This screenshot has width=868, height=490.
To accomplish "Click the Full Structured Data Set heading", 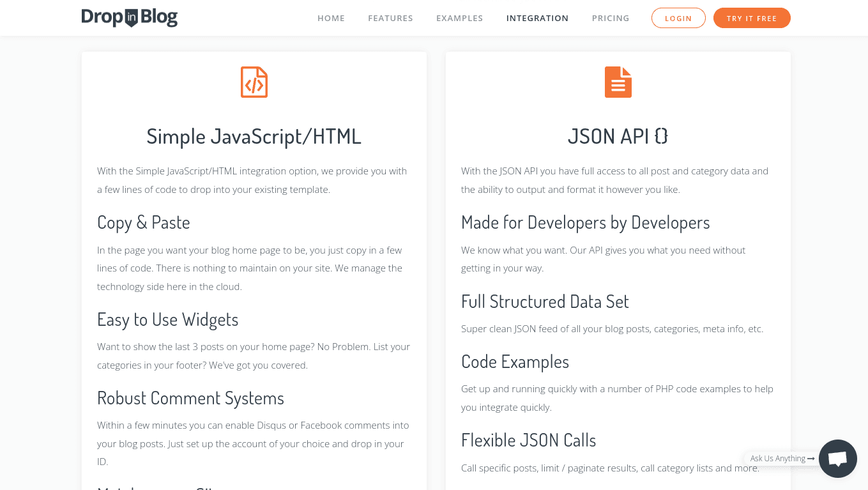I will [545, 302].
